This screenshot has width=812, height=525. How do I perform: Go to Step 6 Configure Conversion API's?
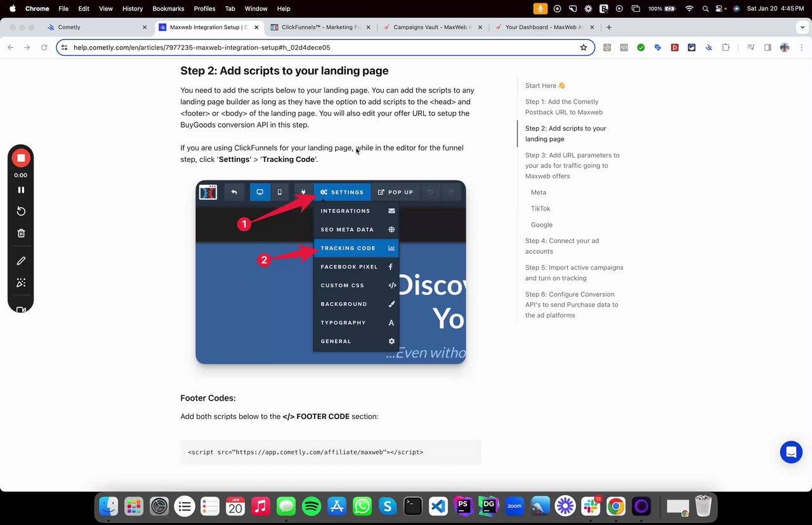572,305
